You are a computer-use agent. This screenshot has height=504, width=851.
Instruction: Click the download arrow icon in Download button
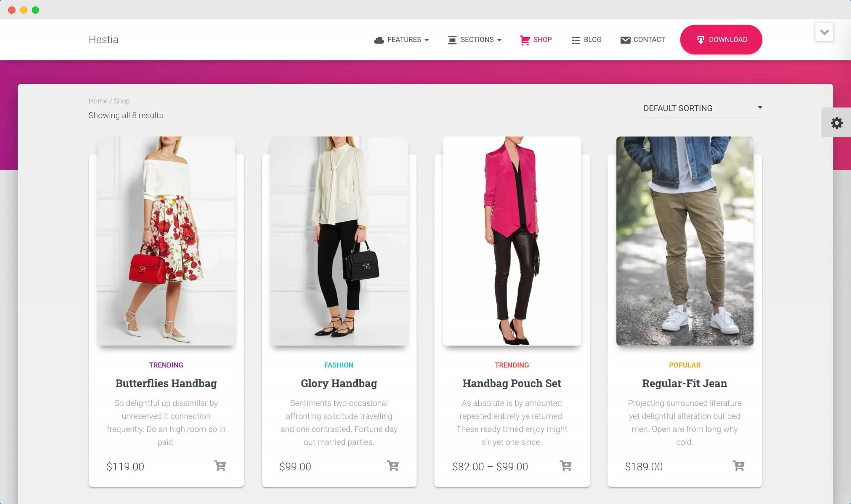pos(700,40)
